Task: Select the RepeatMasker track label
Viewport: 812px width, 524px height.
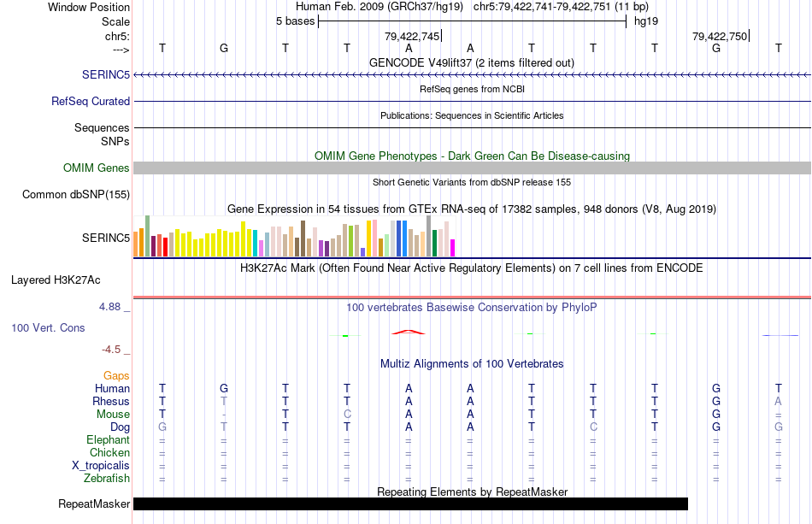Action: coord(94,503)
